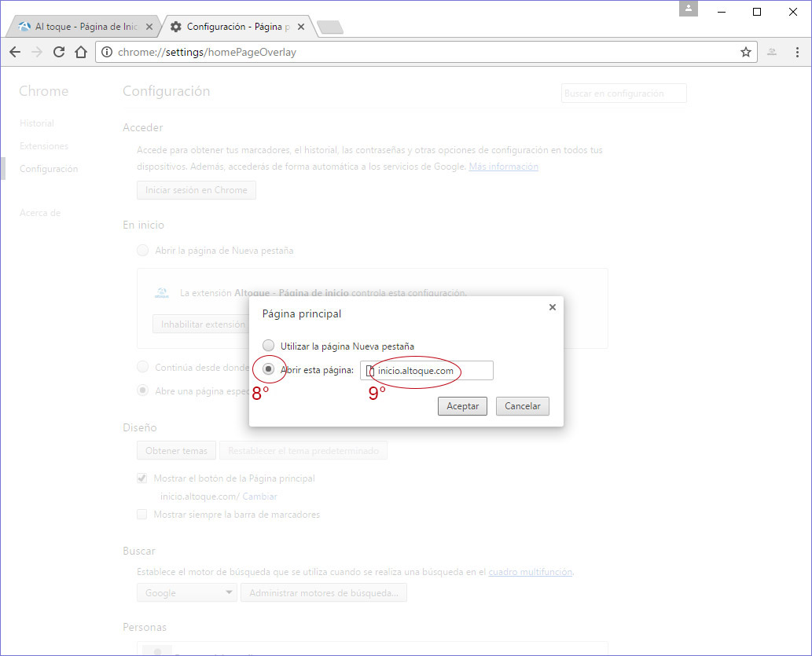
Task: Open Historial in the Chrome sidebar
Action: (x=37, y=123)
